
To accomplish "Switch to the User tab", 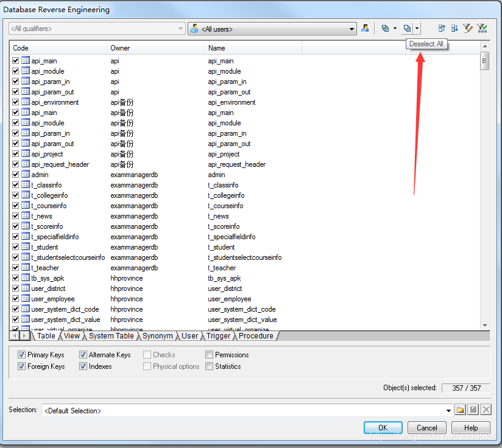I will click(x=190, y=336).
